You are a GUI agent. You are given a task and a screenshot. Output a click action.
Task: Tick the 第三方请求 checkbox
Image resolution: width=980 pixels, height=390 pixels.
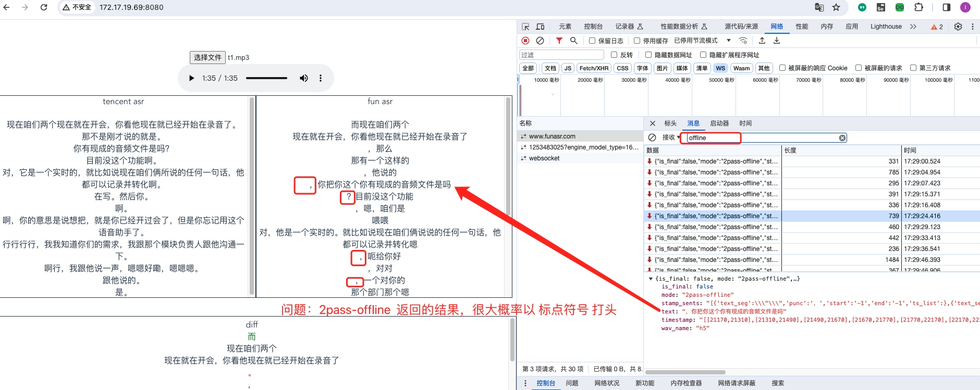click(913, 68)
